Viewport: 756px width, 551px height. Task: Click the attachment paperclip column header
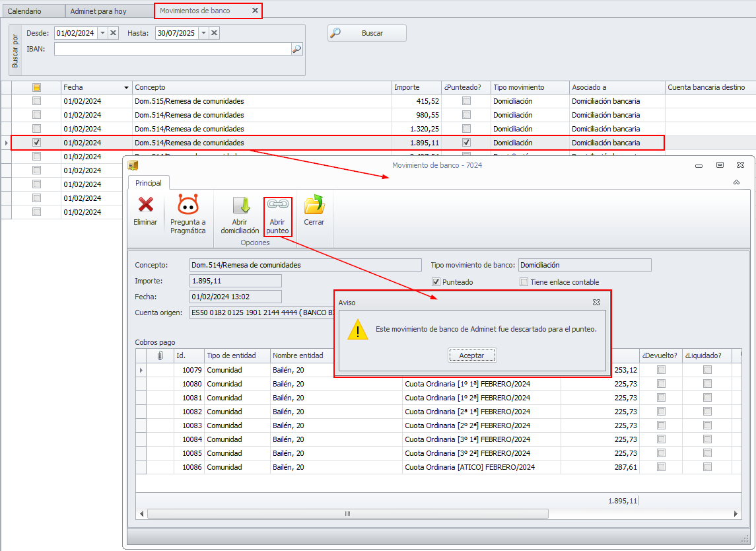pos(160,355)
